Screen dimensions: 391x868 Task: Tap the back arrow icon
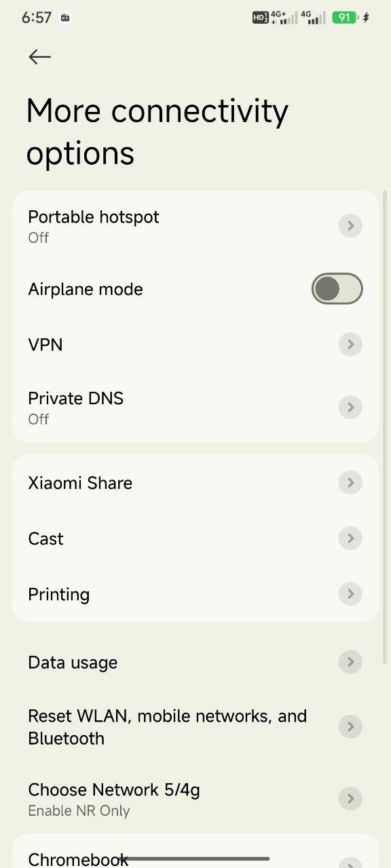click(x=39, y=57)
